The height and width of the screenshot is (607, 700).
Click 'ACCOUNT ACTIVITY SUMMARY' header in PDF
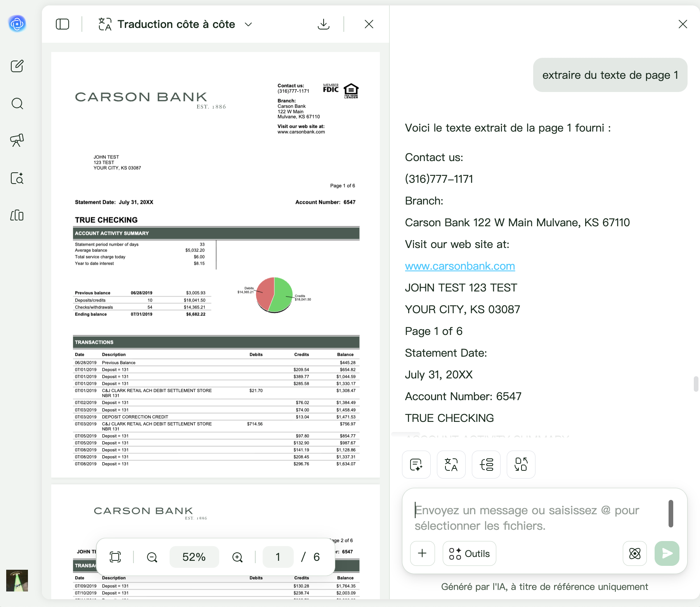coord(216,233)
